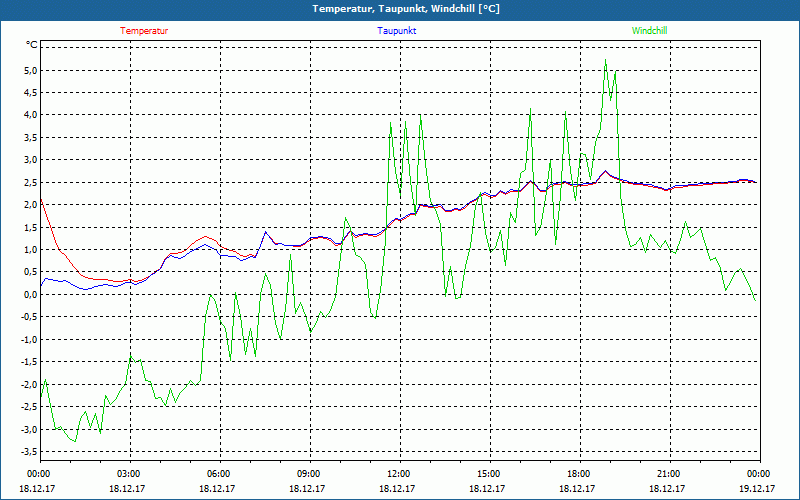Click the '1,0' positive y-axis value

point(31,249)
